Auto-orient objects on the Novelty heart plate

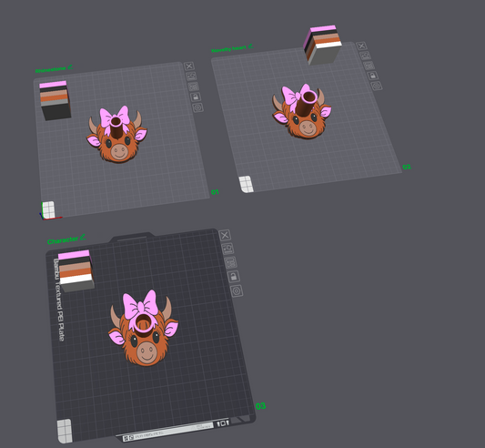365,56
